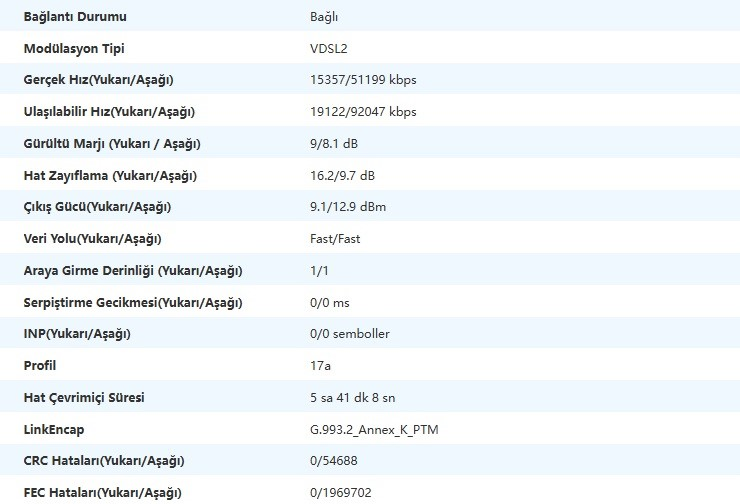Select the 'Çıkış Gücü(Yukarı/Aşağı)' label

(97, 207)
